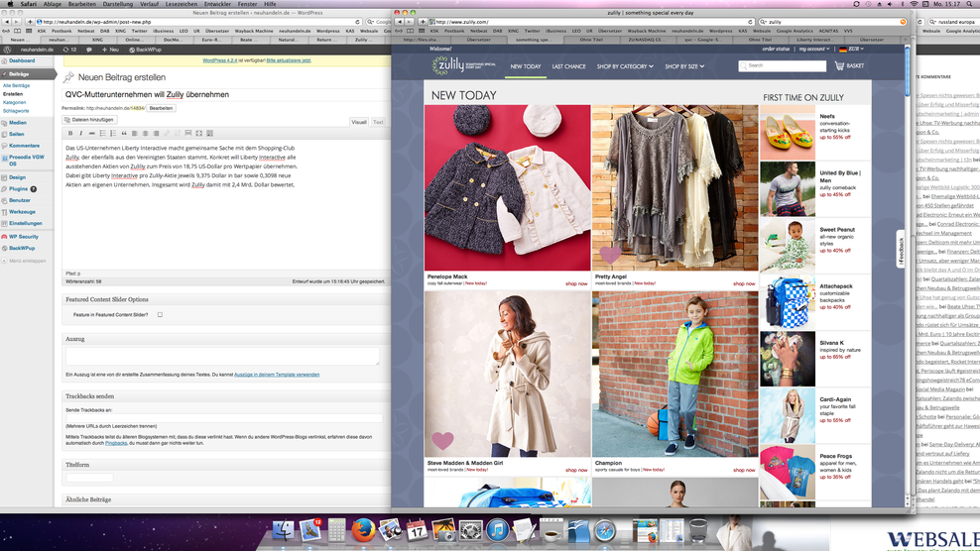Reload the neuhandeln.de page in Safari

tap(357, 22)
